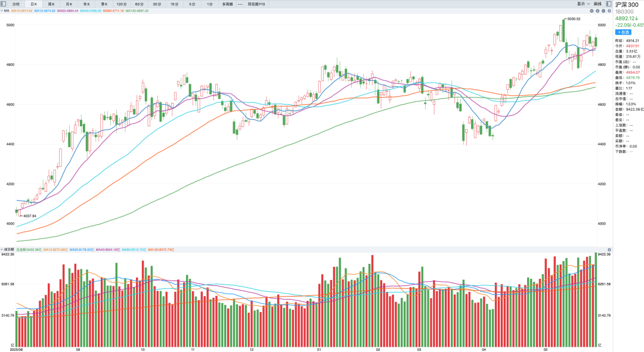Expand the MA indicator dropdown arrow
The image size is (644, 352).
point(2,11)
